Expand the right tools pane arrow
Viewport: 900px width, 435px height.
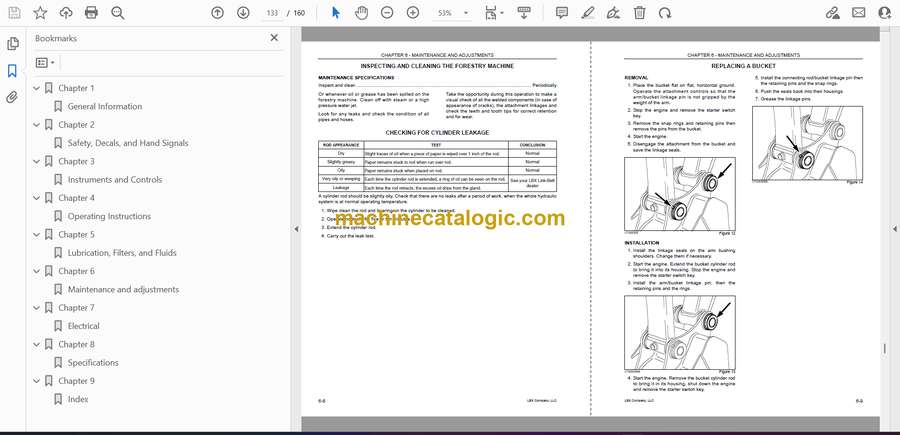click(x=894, y=229)
